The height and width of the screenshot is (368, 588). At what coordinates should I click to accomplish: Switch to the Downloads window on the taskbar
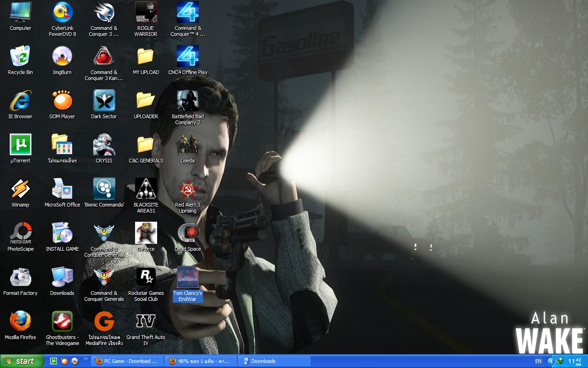[x=275, y=361]
